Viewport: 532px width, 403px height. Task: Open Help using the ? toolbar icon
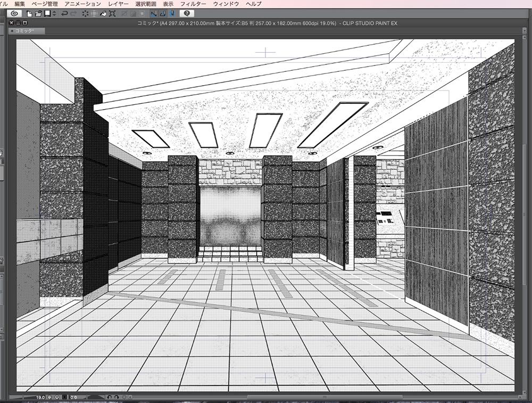click(186, 14)
